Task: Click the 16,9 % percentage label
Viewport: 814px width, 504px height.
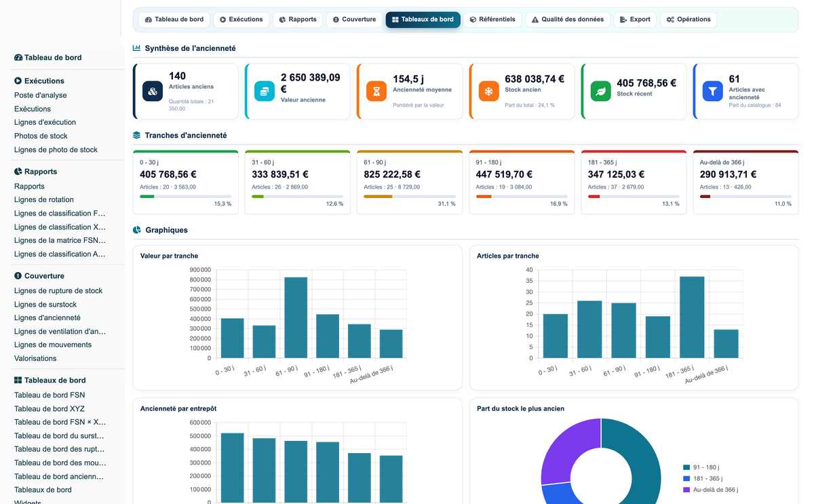Action: (x=559, y=203)
